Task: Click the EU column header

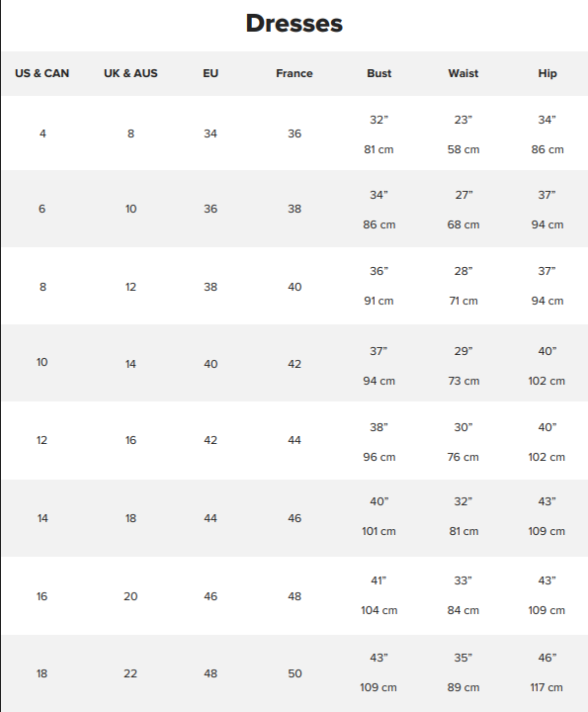Action: [210, 73]
